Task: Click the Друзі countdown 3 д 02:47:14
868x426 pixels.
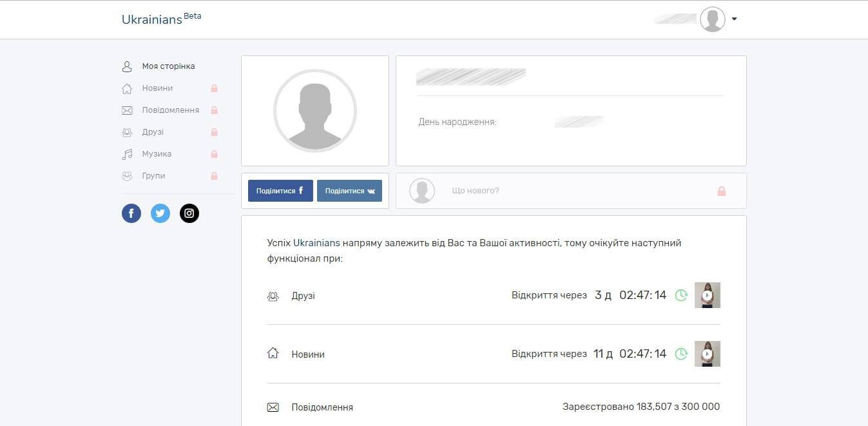Action: 630,295
